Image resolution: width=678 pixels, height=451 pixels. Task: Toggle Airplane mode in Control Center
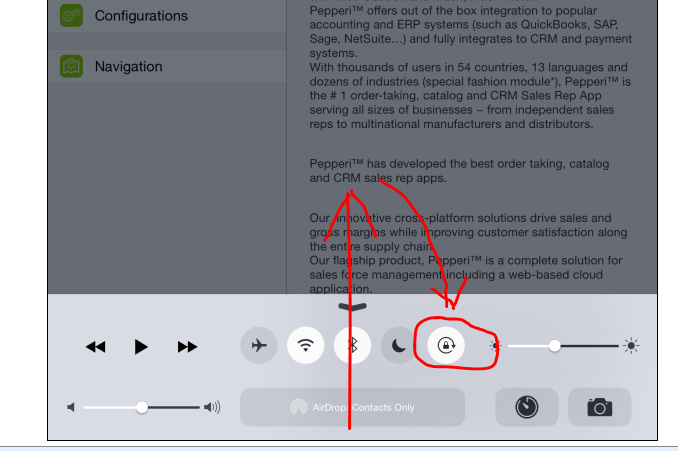tap(259, 345)
